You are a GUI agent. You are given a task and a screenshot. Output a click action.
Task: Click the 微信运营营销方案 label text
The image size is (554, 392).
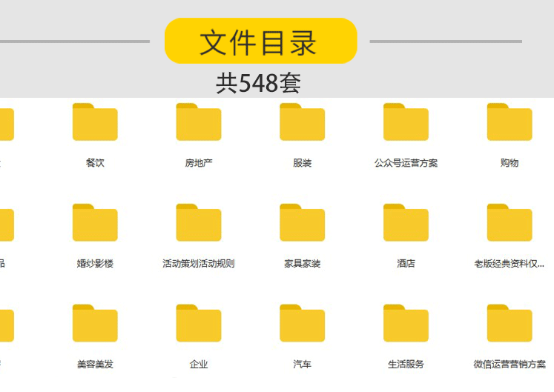pyautogui.click(x=509, y=364)
